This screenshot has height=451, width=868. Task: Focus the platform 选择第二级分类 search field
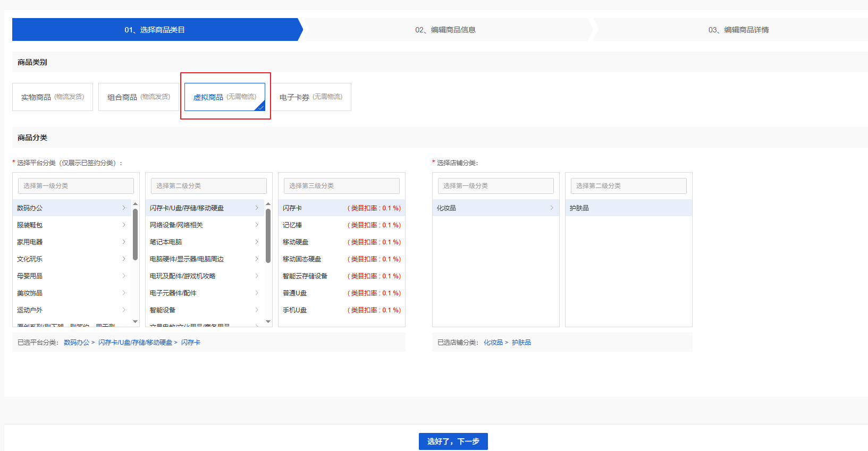pyautogui.click(x=209, y=186)
